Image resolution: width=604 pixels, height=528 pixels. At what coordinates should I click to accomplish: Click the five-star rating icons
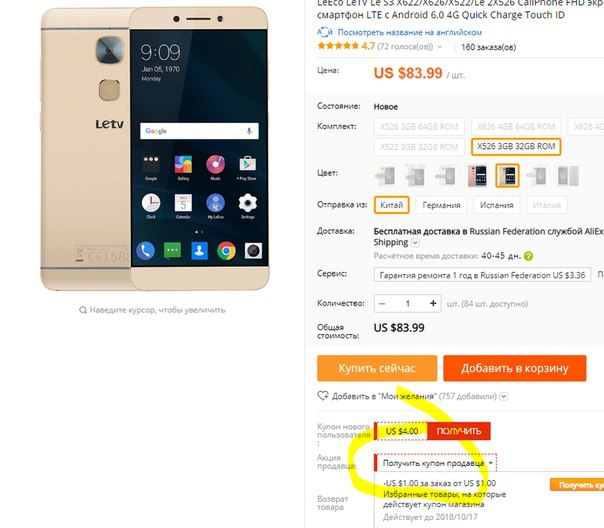[338, 46]
